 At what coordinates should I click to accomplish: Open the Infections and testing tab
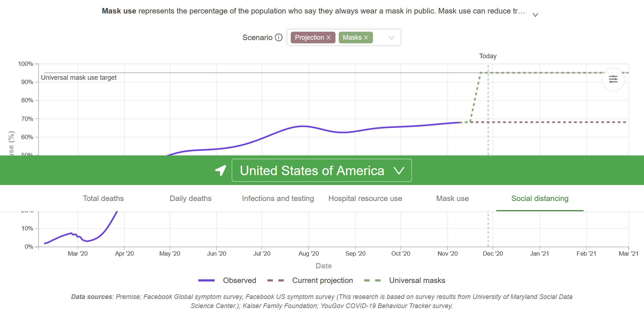pos(278,198)
